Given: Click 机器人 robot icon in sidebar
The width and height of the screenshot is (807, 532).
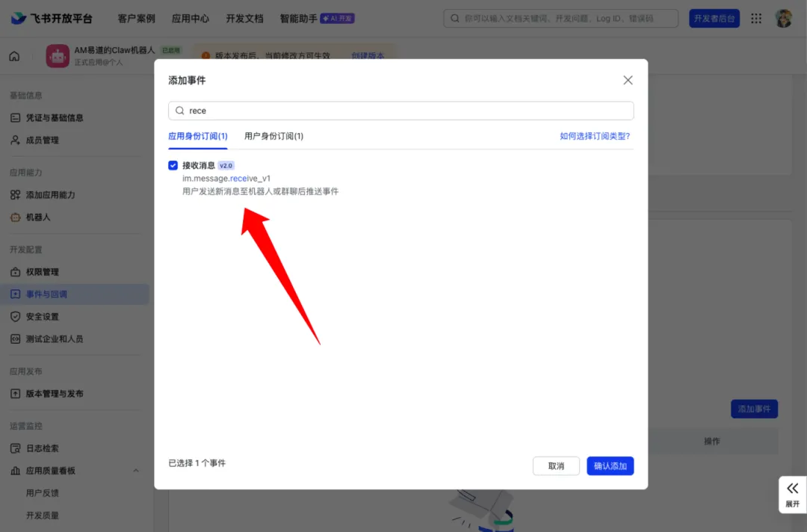Looking at the screenshot, I should (16, 217).
